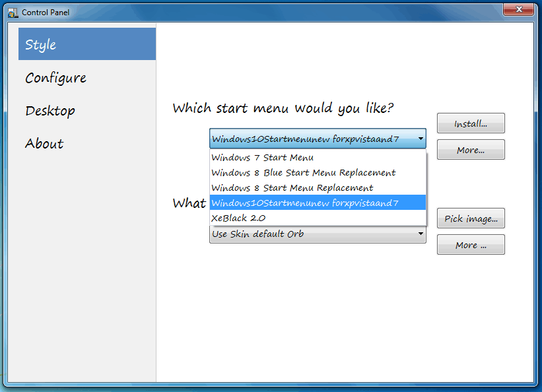The width and height of the screenshot is (542, 392).
Task: Open the Use Skin default Orb dropdown
Action: (x=318, y=234)
